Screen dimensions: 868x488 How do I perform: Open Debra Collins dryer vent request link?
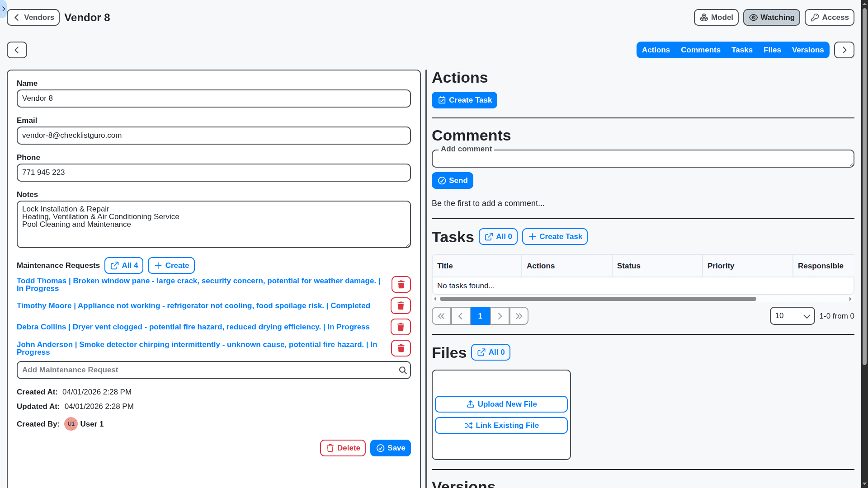point(193,327)
